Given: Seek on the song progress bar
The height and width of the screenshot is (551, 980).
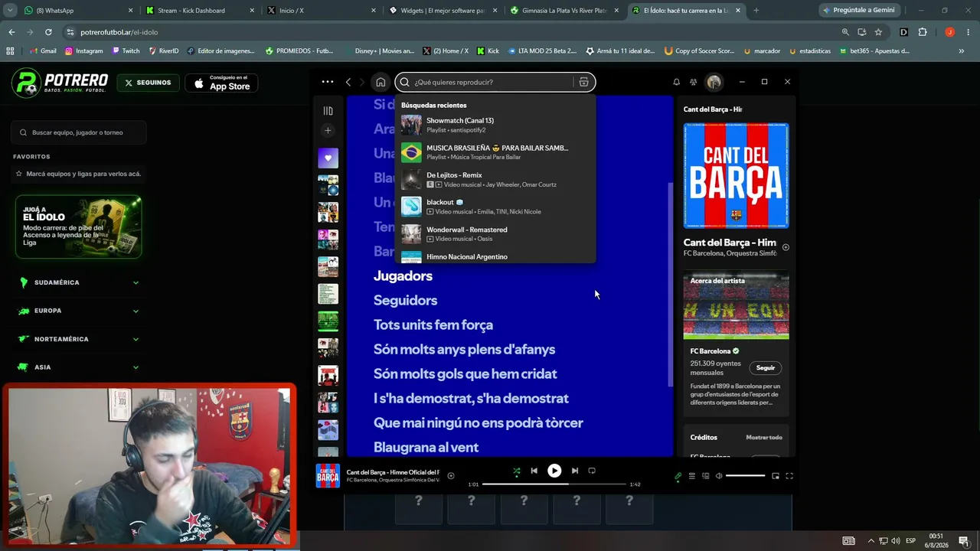Looking at the screenshot, I should click(x=554, y=484).
